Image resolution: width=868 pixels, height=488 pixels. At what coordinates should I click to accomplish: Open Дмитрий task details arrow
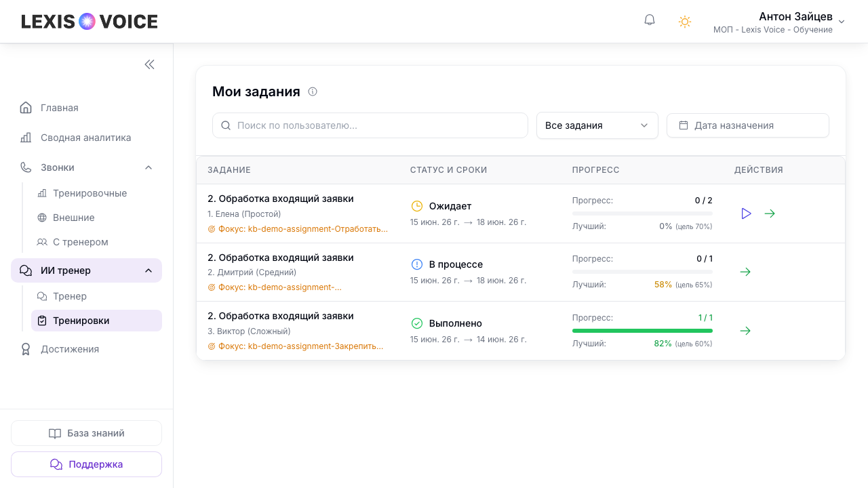tap(745, 272)
